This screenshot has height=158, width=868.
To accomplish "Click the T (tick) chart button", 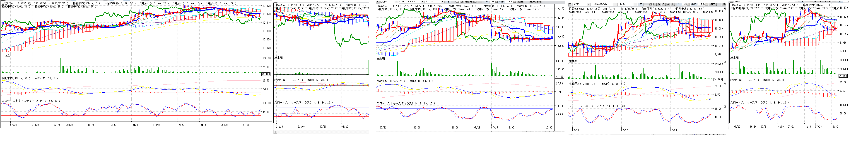I will 673,4.
